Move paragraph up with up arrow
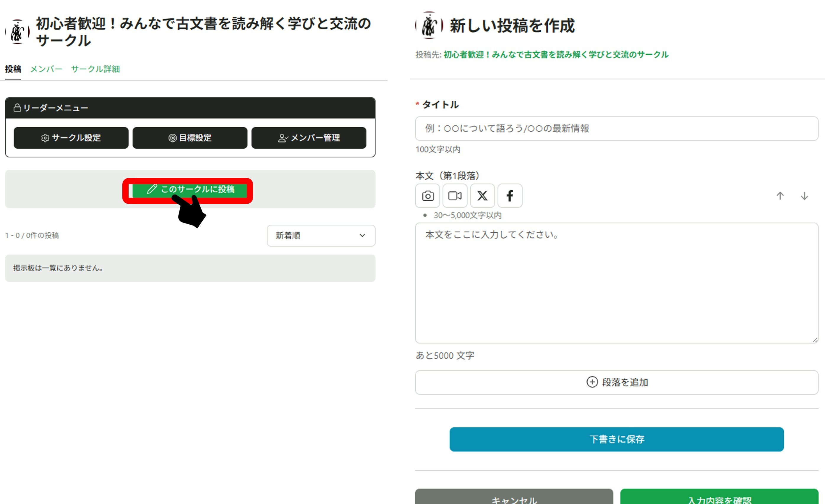This screenshot has height=504, width=825. tap(780, 196)
